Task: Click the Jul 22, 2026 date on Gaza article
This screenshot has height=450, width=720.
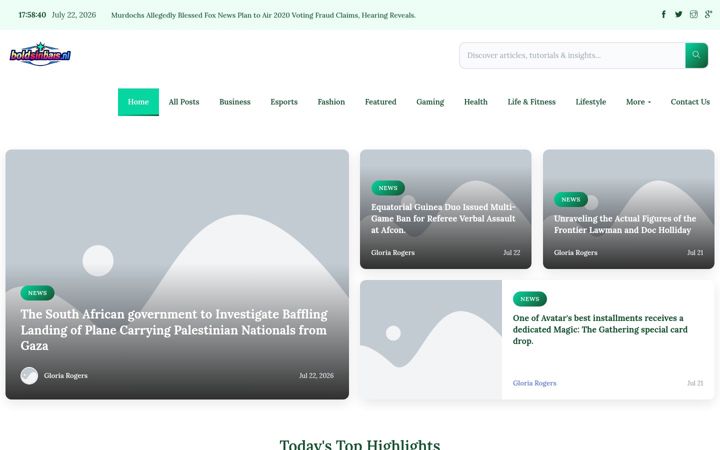Action: tap(316, 376)
